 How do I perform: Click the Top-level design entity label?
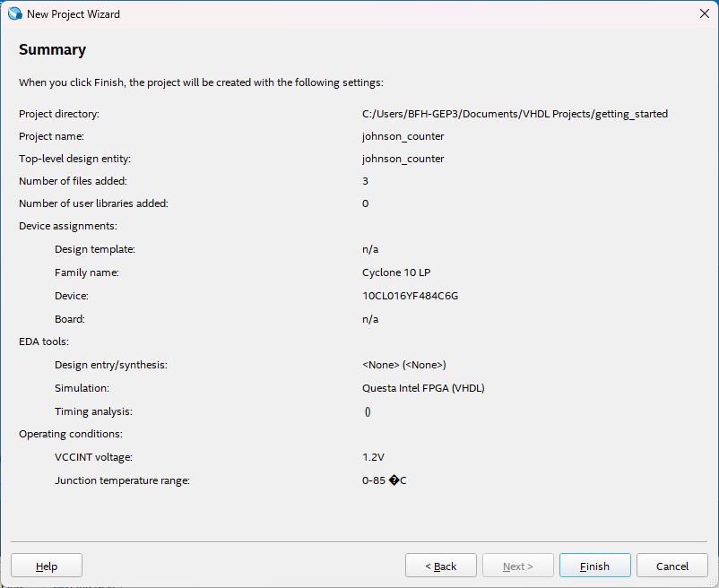74,159
